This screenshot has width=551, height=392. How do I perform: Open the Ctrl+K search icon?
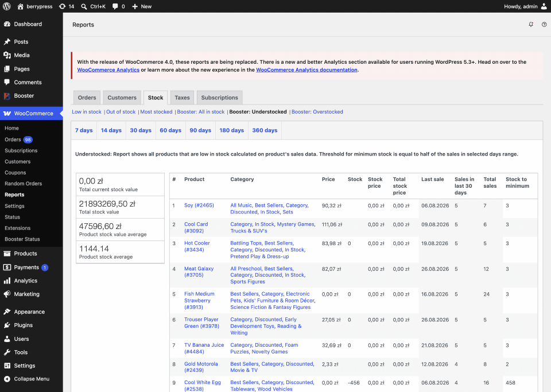coord(84,6)
